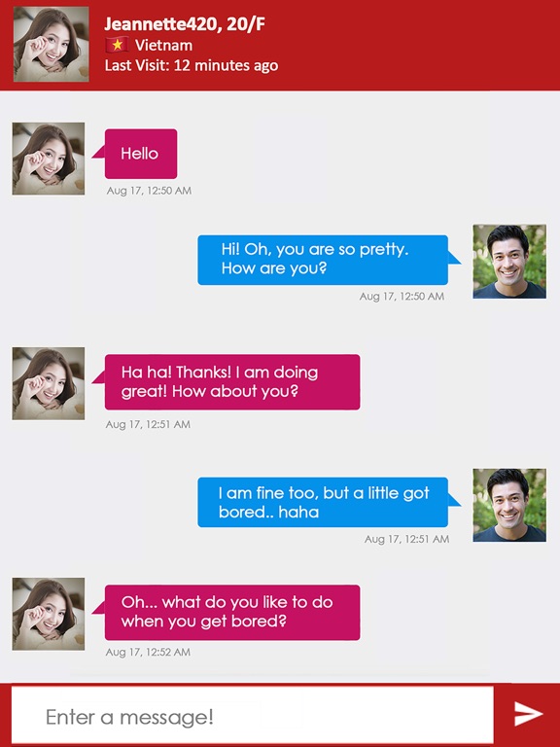Click the send message arrow icon
560x747 pixels.
528,714
